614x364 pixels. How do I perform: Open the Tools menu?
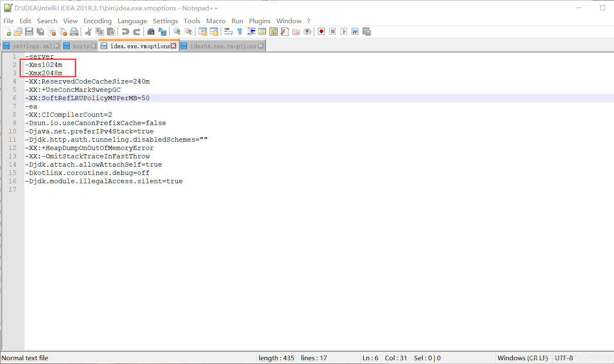coord(192,21)
